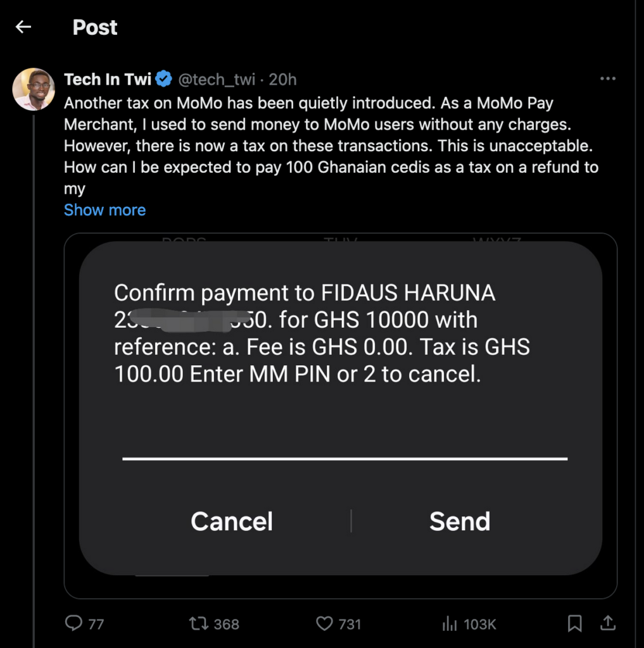Like the post with the heart icon
The width and height of the screenshot is (644, 648).
click(324, 623)
